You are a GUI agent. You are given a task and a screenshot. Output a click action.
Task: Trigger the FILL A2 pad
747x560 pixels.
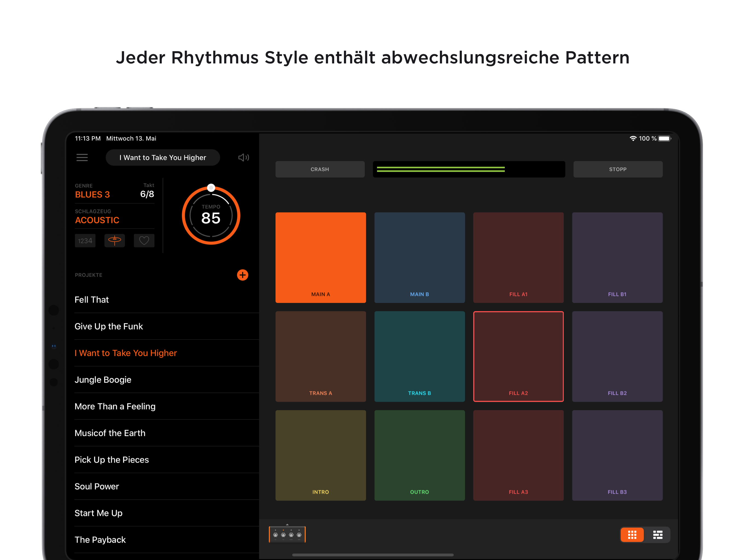[x=518, y=356]
